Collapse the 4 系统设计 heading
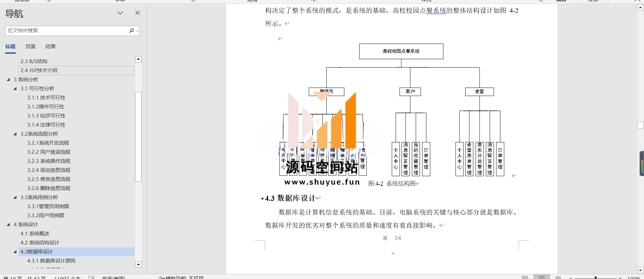Image resolution: width=644 pixels, height=279 pixels. pyautogui.click(x=8, y=225)
